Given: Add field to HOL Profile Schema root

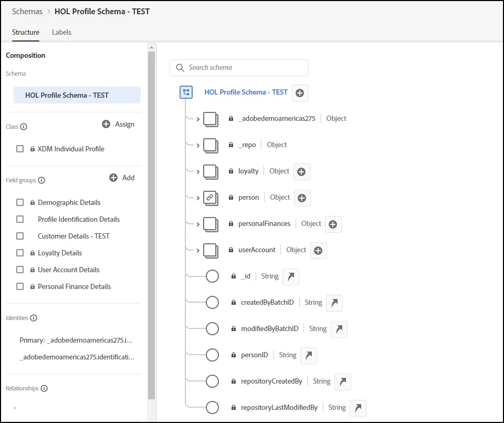Looking at the screenshot, I should point(300,93).
